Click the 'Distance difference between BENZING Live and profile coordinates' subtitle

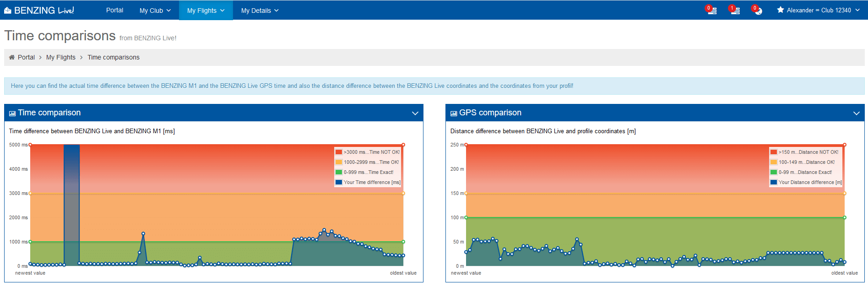point(543,131)
